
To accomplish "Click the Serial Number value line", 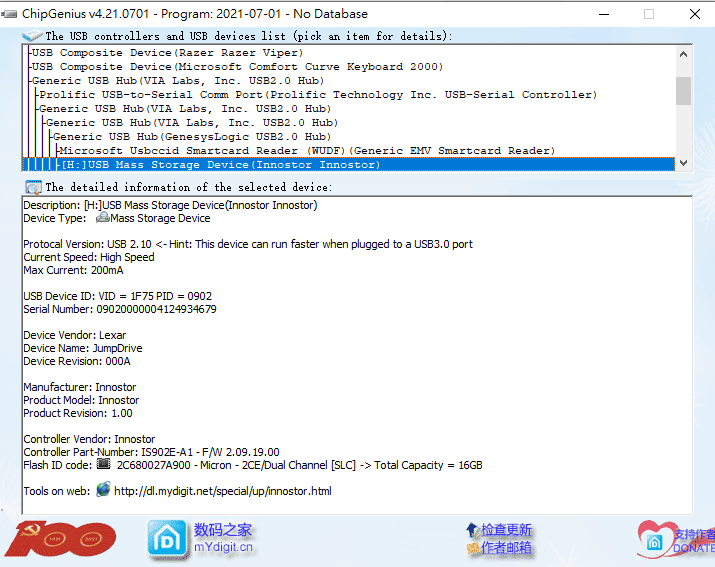I will coord(120,309).
